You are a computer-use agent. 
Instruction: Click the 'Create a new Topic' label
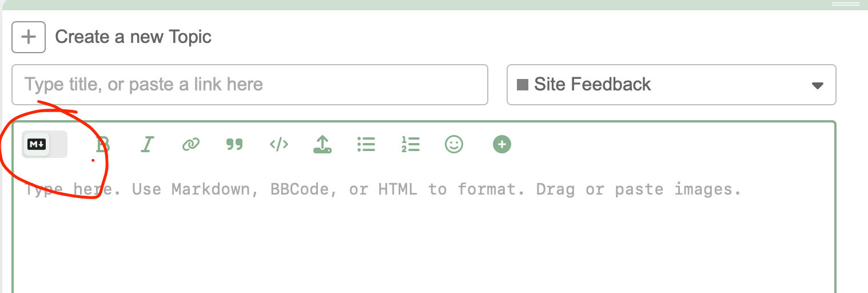click(133, 37)
